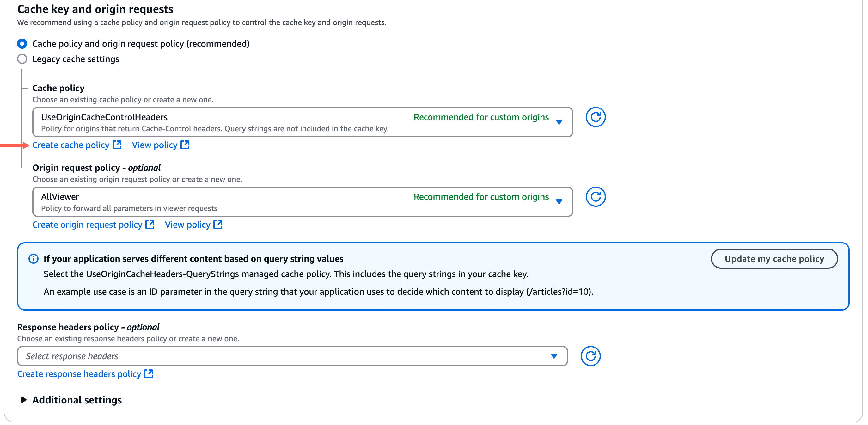Open the AllViewer origin request policy dropdown
Screen dimensions: 868x425
point(559,201)
